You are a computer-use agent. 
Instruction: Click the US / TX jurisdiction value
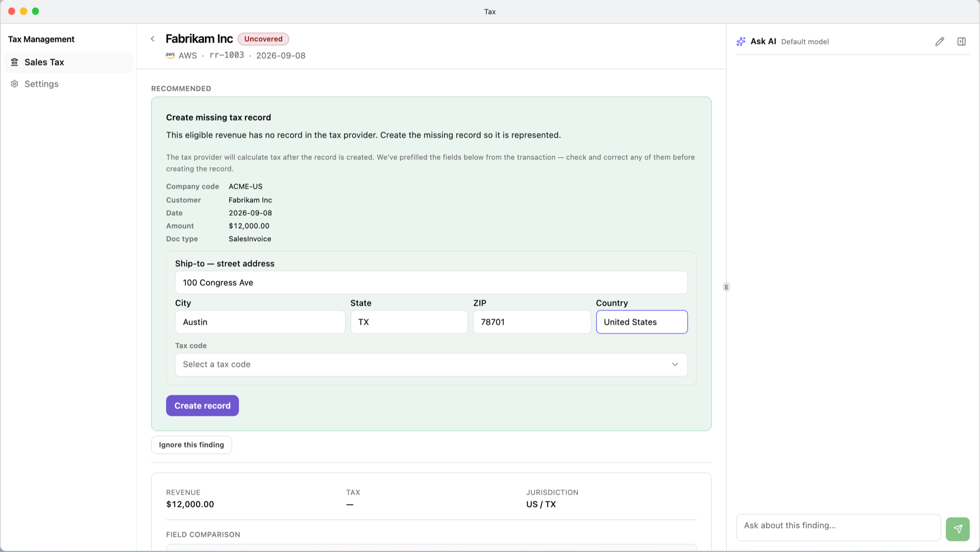tap(541, 504)
